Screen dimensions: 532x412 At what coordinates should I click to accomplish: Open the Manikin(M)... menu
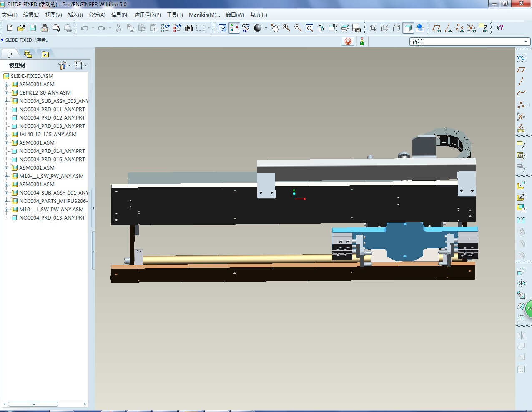[x=204, y=15]
